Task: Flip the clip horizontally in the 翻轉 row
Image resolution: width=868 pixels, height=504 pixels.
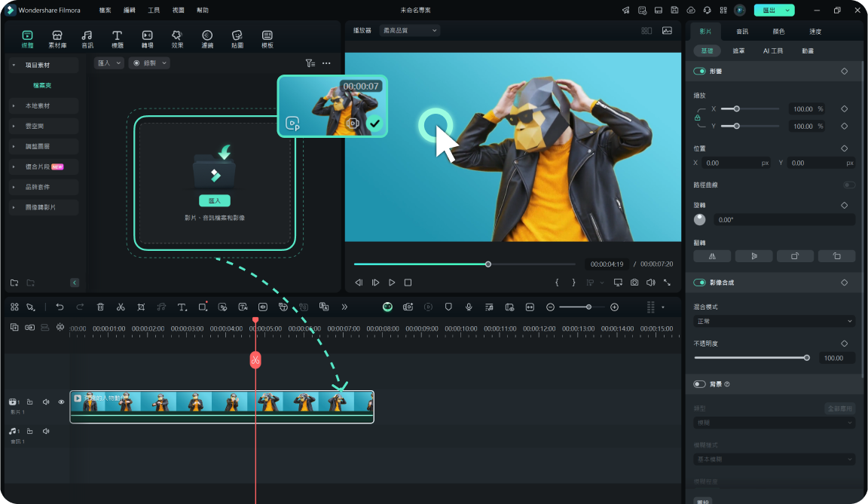Action: click(x=713, y=256)
